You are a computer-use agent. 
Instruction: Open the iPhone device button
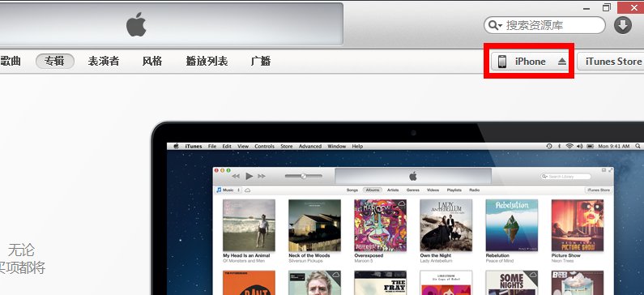529,62
